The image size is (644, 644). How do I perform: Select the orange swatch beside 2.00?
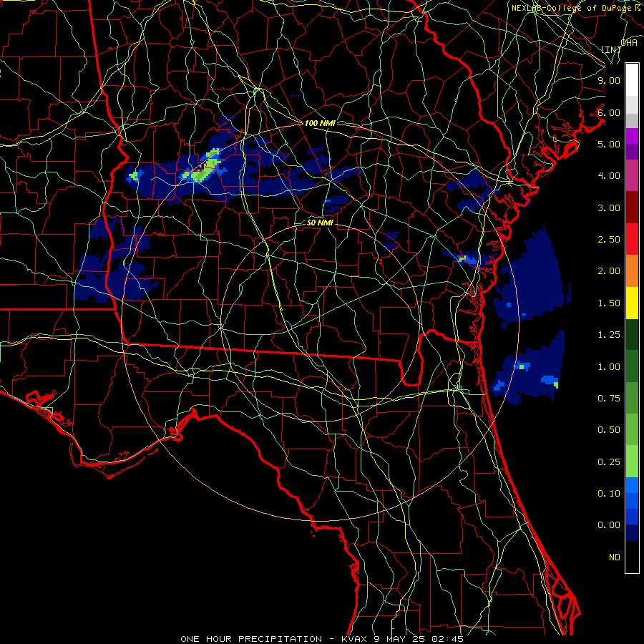coord(632,270)
